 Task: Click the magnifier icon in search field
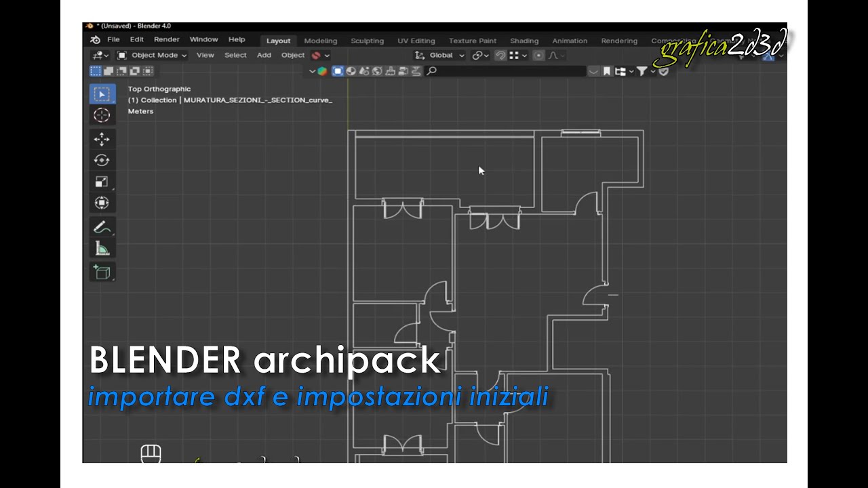click(431, 71)
